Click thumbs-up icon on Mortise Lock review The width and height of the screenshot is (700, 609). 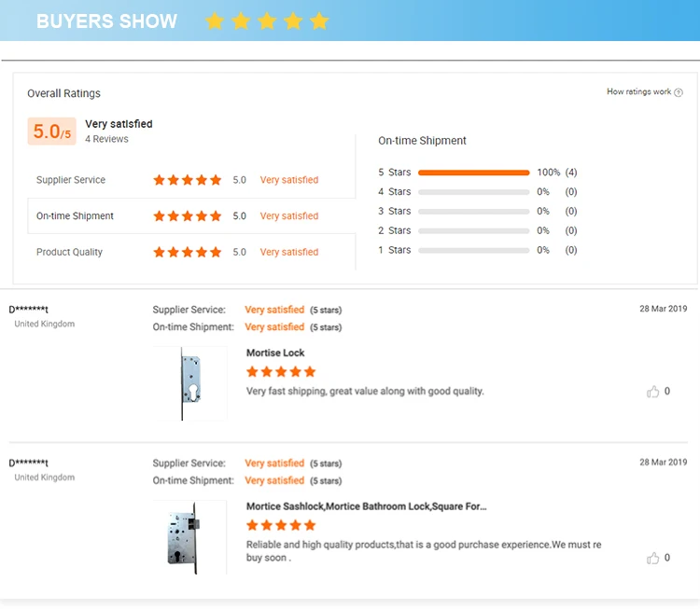click(652, 392)
